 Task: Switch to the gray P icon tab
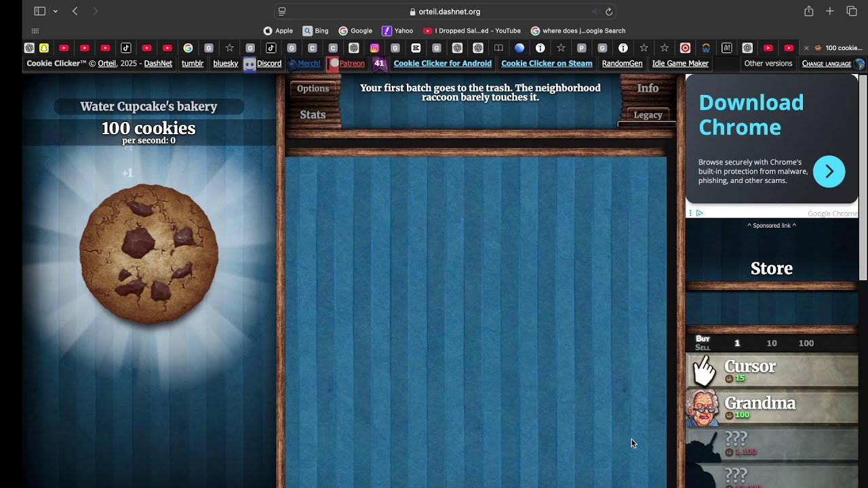[581, 48]
